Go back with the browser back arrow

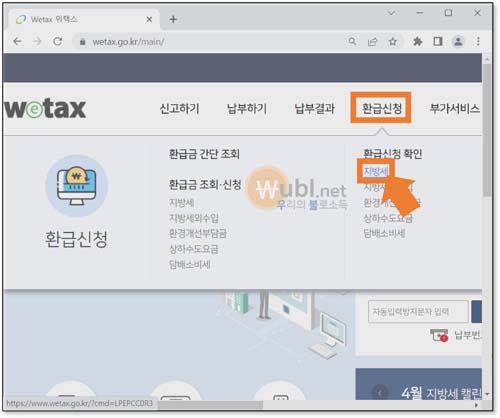click(x=17, y=41)
